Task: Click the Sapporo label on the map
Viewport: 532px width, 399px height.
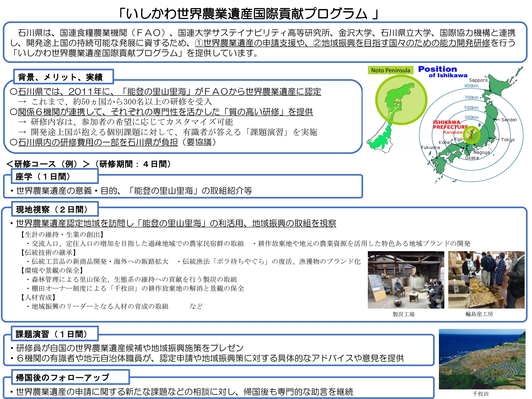Action: click(478, 80)
